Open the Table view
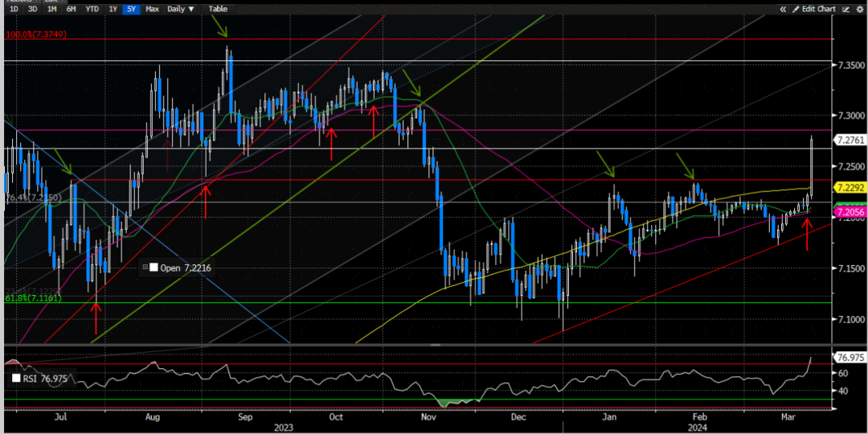Screen dimensions: 868x434 (218, 9)
